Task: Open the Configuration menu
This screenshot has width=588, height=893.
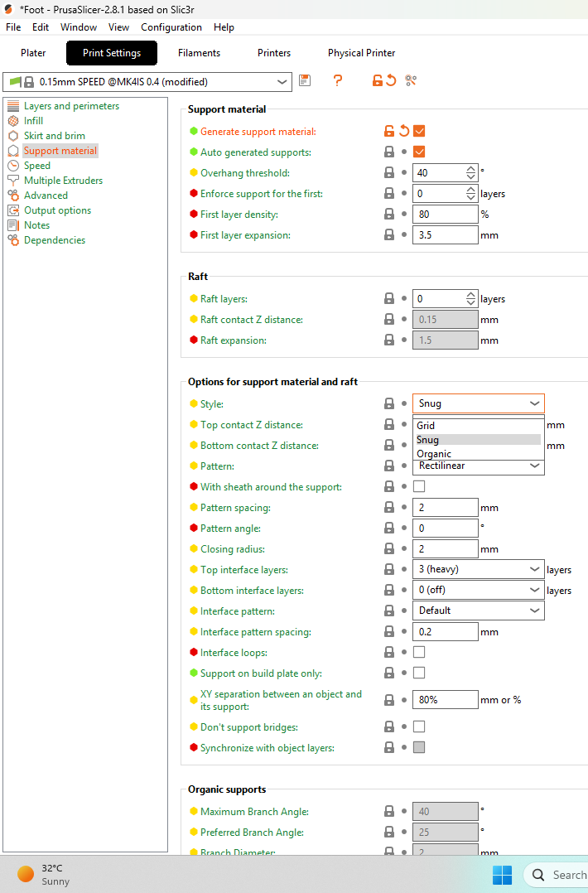Action: 171,27
